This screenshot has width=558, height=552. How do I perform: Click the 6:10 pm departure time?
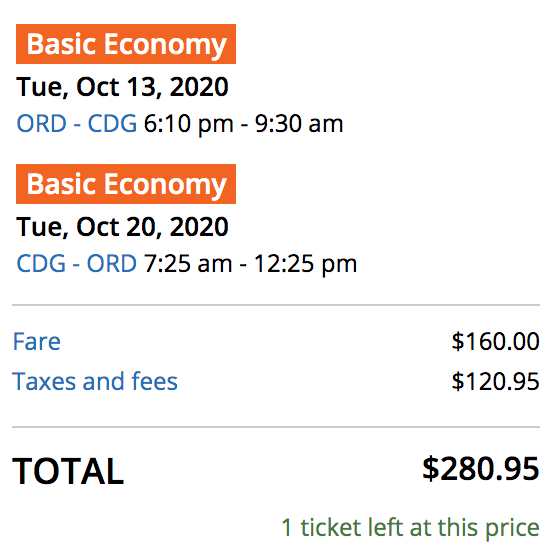click(x=189, y=124)
